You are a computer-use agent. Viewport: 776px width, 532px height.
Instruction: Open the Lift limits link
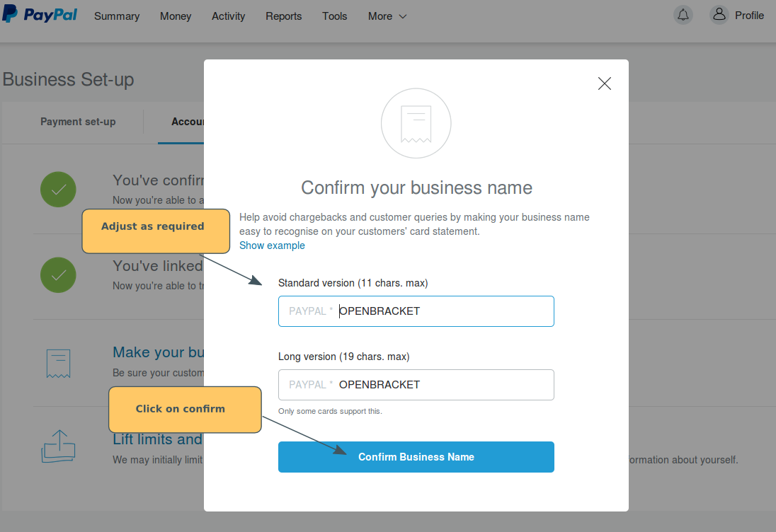coord(157,439)
